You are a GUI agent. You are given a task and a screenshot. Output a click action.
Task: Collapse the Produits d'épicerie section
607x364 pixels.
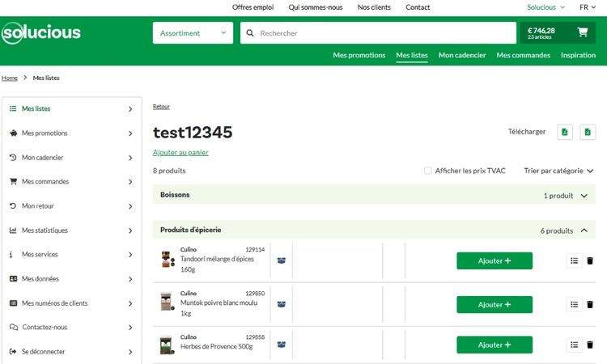click(x=584, y=231)
